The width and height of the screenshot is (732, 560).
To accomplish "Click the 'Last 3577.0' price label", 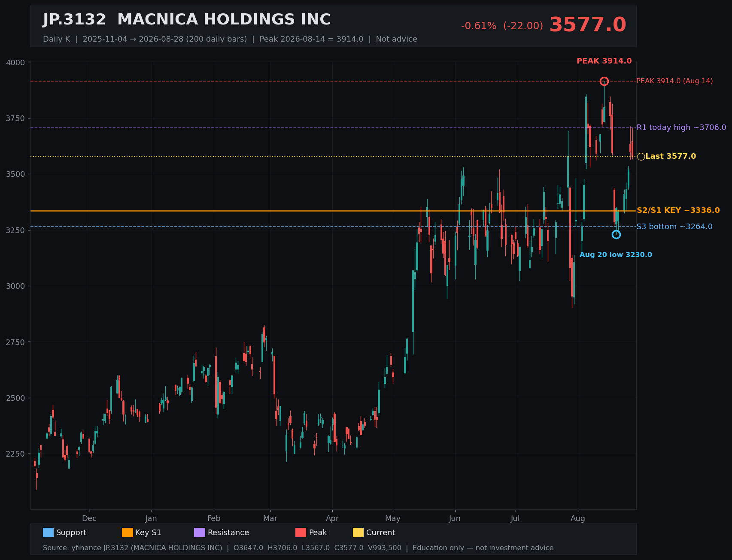I will click(671, 157).
